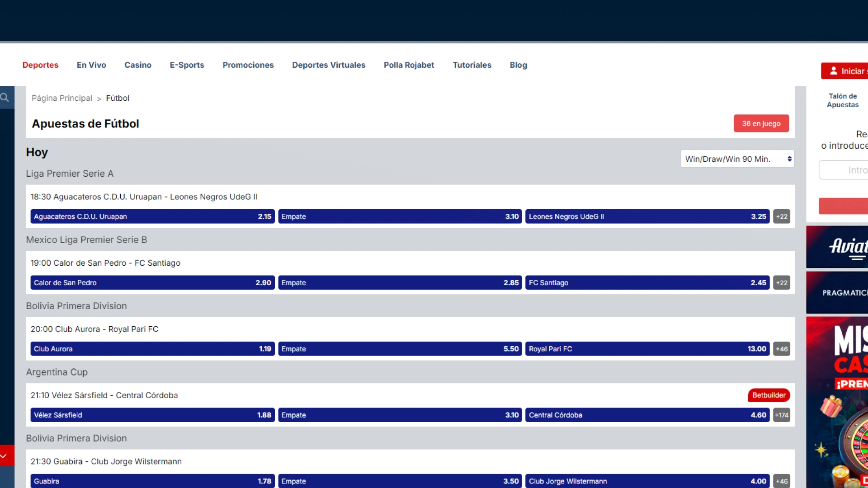Click Tutoriales navigation icon
This screenshot has height=488, width=868.
click(472, 65)
